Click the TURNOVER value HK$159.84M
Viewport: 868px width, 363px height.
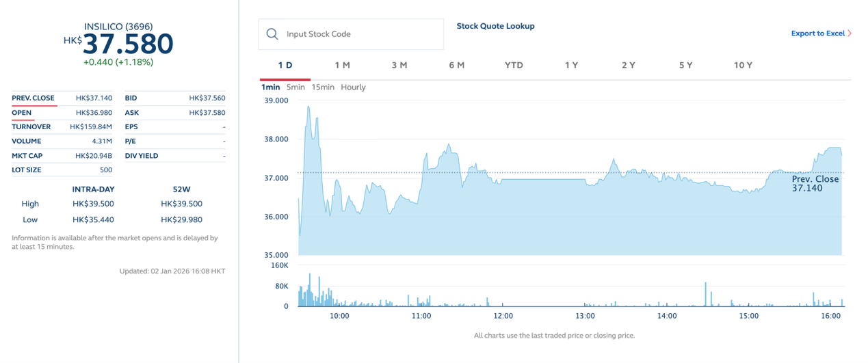pyautogui.click(x=91, y=126)
